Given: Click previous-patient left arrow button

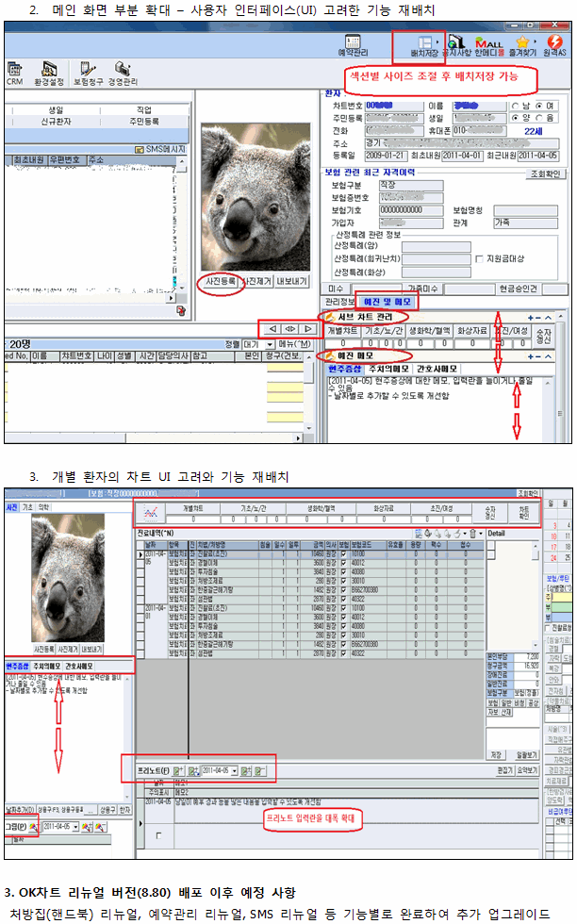Looking at the screenshot, I should click(x=272, y=329).
